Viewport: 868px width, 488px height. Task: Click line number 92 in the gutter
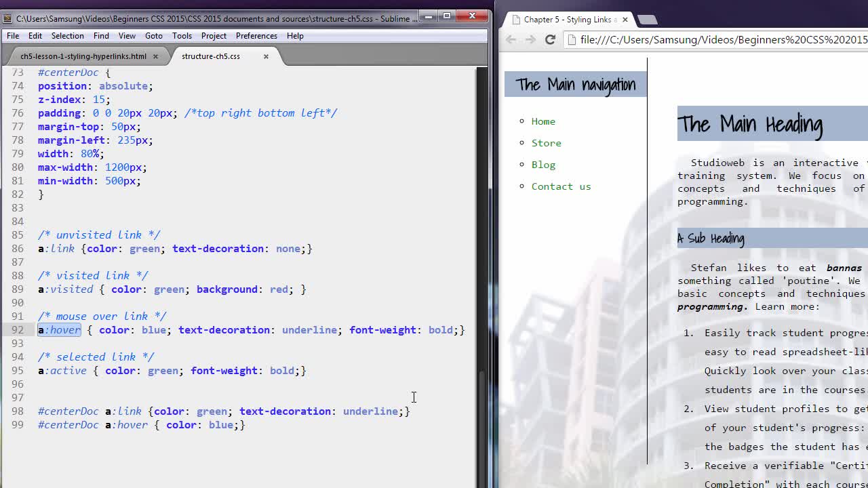pos(17,330)
